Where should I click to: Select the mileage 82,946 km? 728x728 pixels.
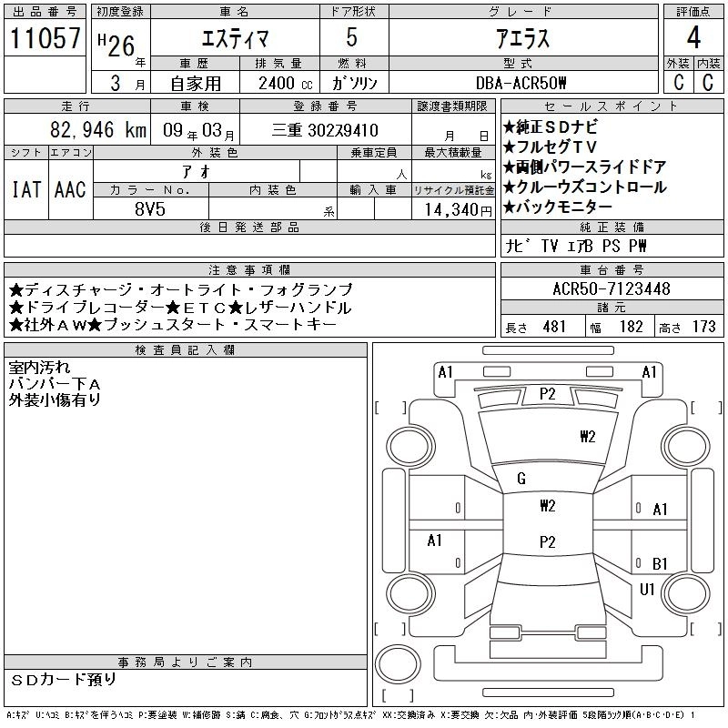pyautogui.click(x=98, y=130)
